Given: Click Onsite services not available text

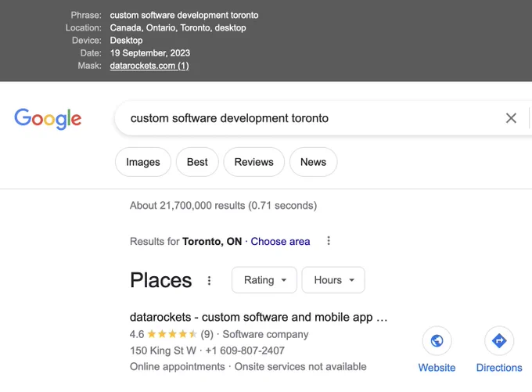Looking at the screenshot, I should [300, 367].
